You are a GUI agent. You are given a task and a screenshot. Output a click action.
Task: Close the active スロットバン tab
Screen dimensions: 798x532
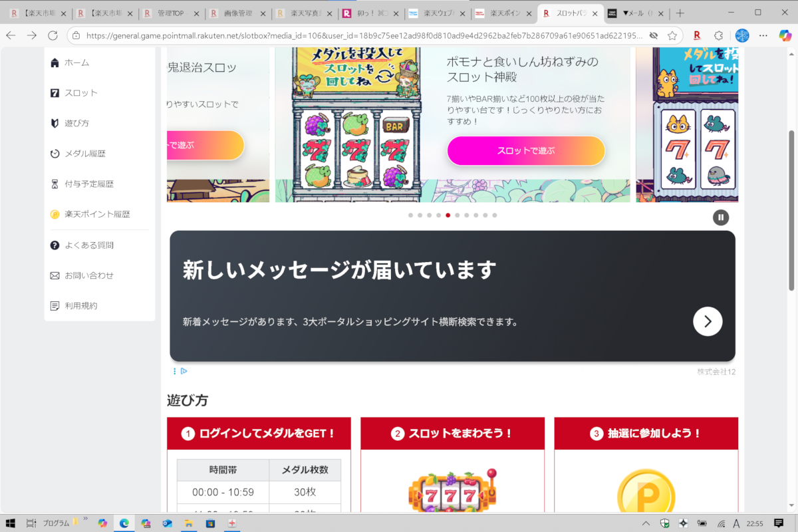(595, 13)
